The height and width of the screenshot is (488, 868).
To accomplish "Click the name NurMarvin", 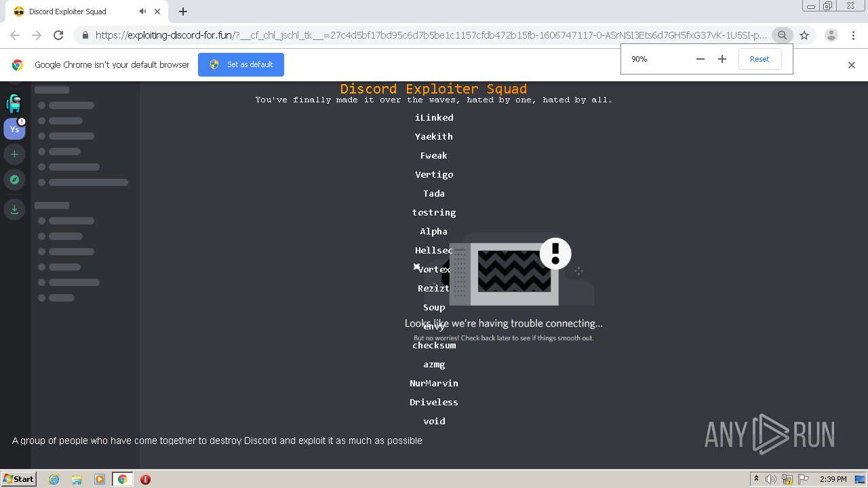I will [434, 383].
